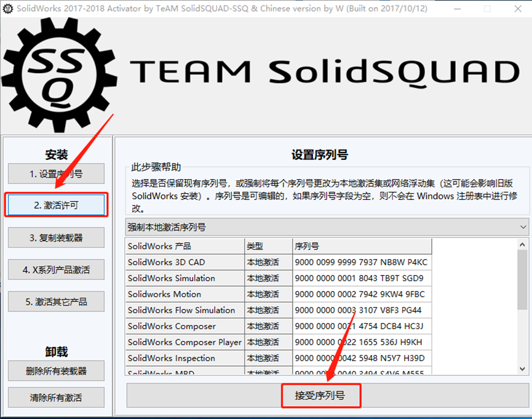Viewport: 532px width, 419px height.
Task: Click the SolidWorks activator icon in title bar
Action: pyautogui.click(x=7, y=9)
